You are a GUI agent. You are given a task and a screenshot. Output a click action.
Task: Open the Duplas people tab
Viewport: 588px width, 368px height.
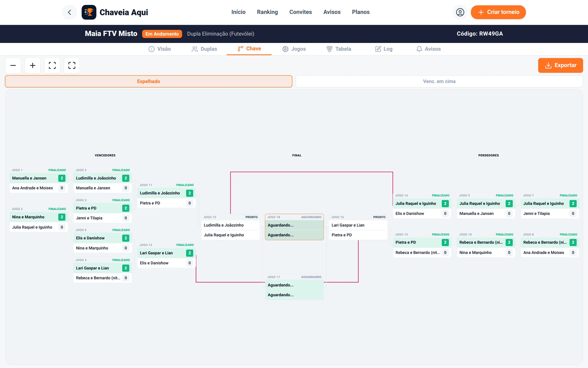pyautogui.click(x=204, y=49)
